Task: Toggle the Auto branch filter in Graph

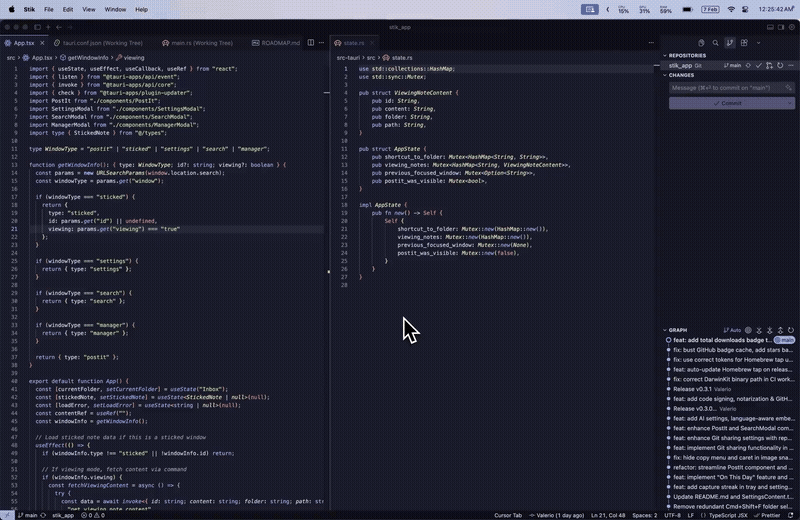Action: click(732, 330)
